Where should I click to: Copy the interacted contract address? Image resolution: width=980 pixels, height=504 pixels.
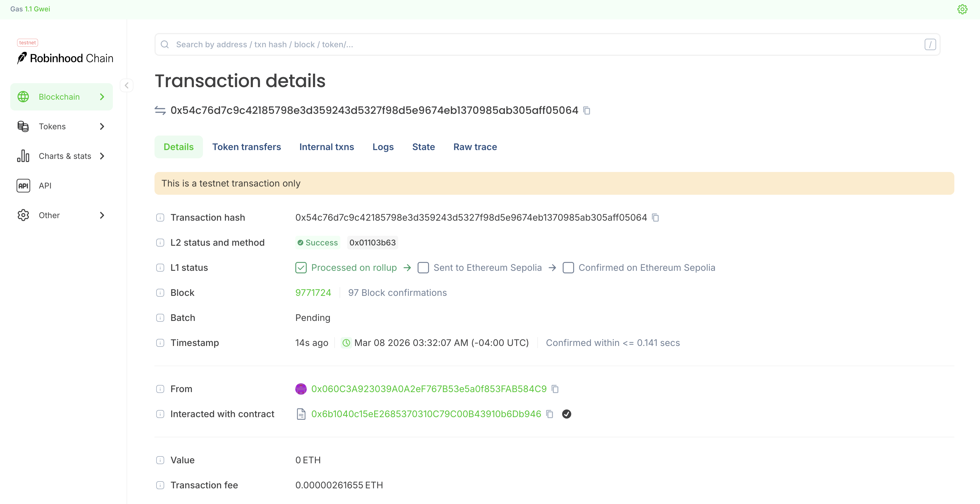click(x=549, y=414)
